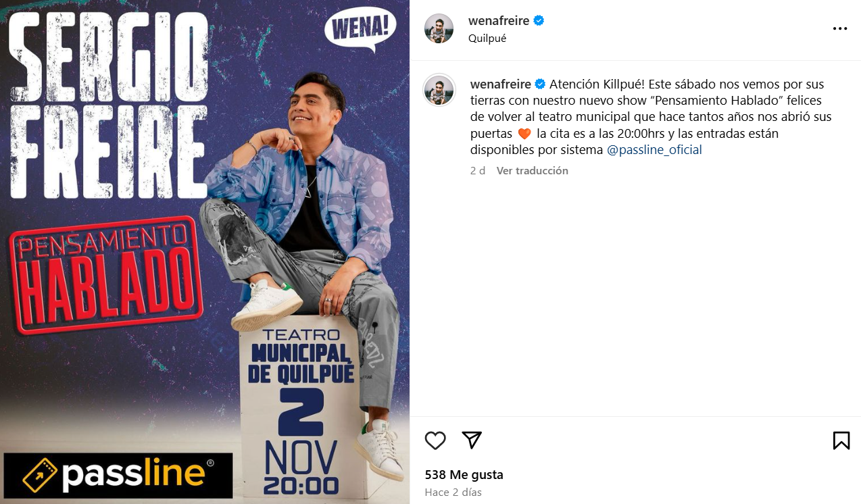Click the Passline logo on the poster

tap(118, 476)
